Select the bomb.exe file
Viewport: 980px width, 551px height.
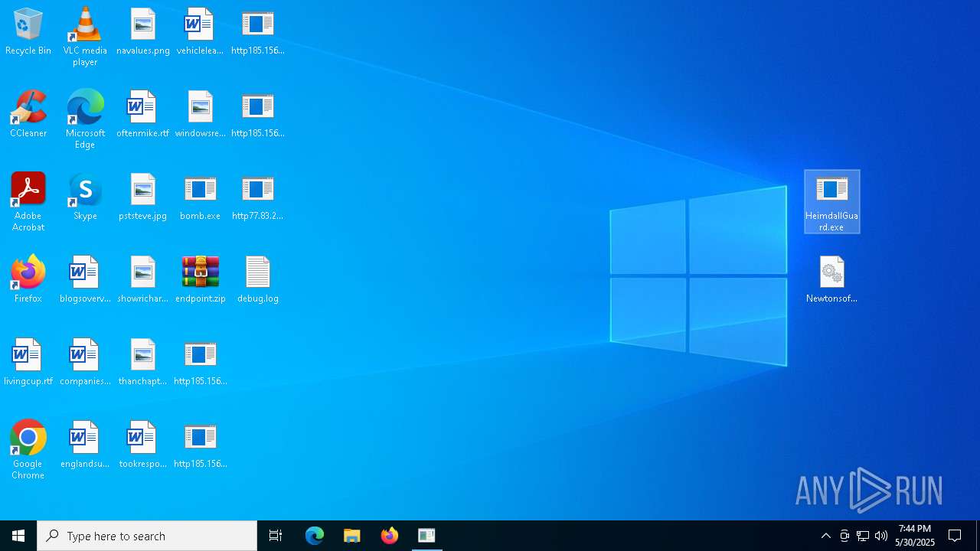coord(200,197)
